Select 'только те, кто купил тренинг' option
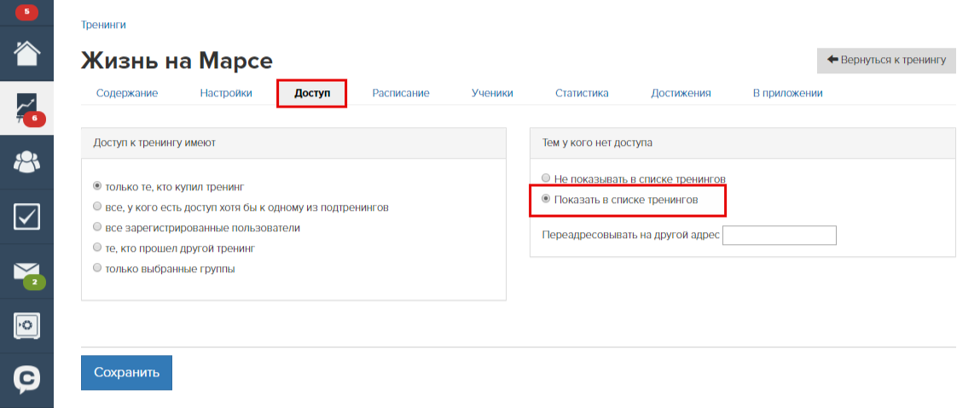Viewport: 980px width, 408px height. pos(97,186)
